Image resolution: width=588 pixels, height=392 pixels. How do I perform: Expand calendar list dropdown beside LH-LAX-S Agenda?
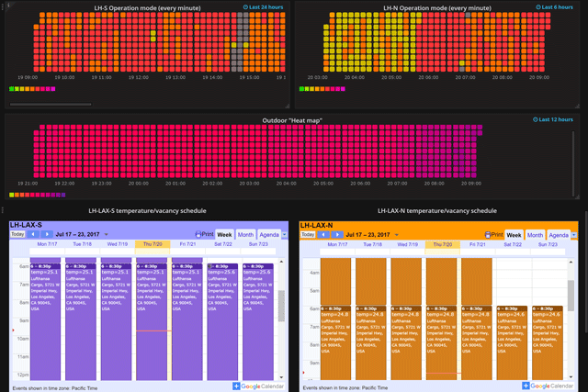point(284,235)
